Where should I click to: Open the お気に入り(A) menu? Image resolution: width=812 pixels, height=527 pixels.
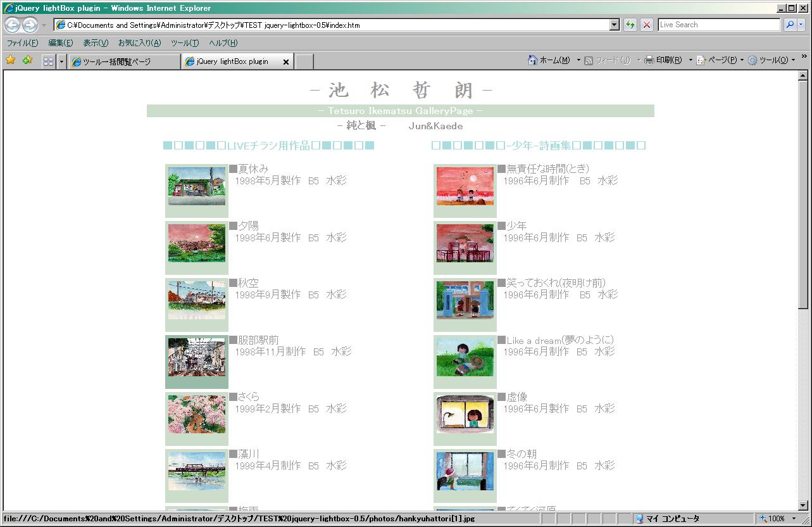139,43
